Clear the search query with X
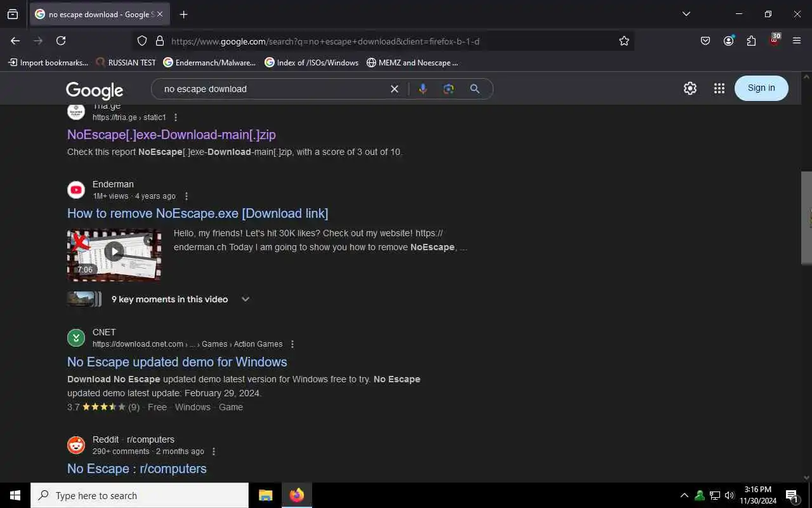Viewport: 812px width, 508px height. click(395, 89)
